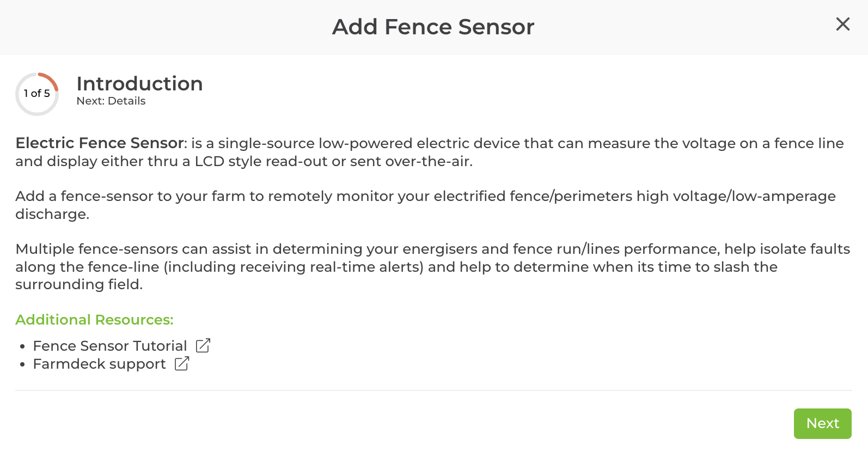The height and width of the screenshot is (464, 868).
Task: Select the Introduction step heading
Action: tap(139, 84)
